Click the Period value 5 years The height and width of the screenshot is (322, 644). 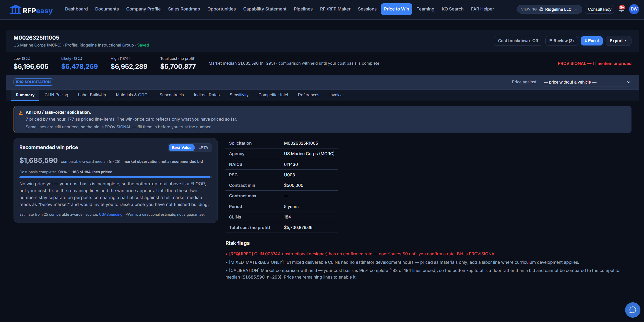click(291, 206)
